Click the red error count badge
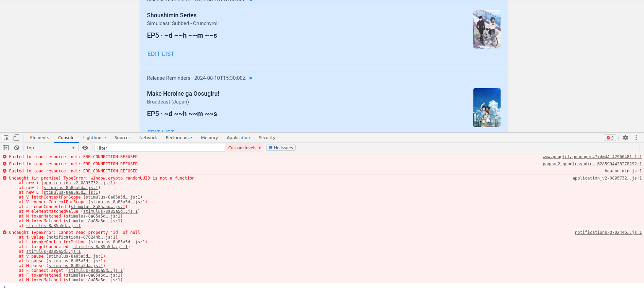Screen dimensions: 644x299 coord(610,138)
